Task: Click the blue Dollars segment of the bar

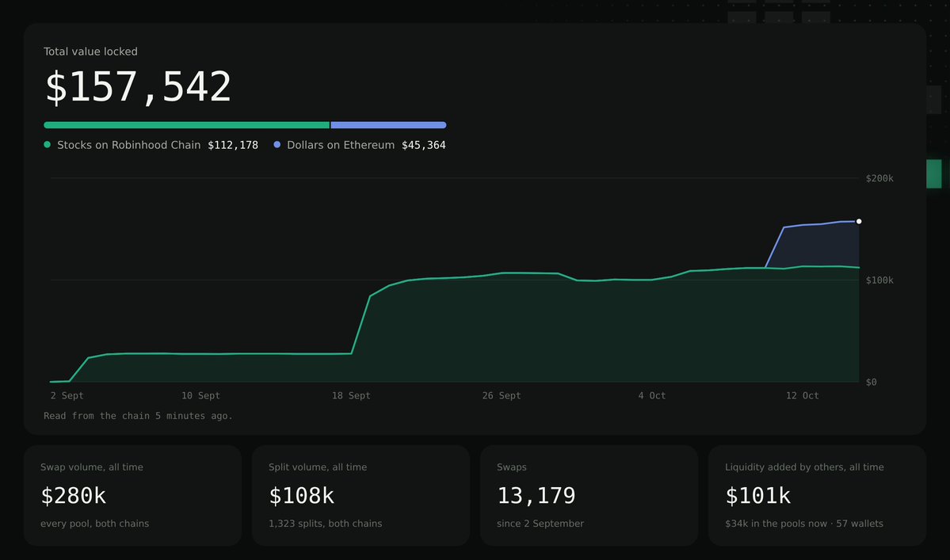Action: pyautogui.click(x=388, y=125)
